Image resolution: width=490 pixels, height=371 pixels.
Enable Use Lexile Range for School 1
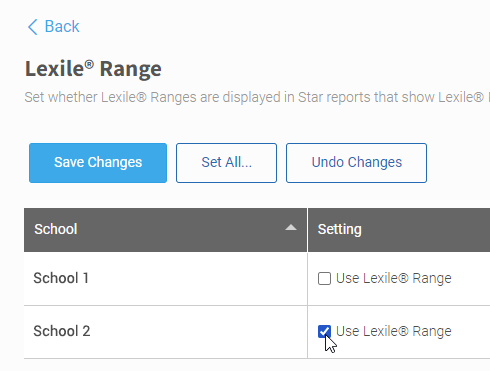click(324, 278)
